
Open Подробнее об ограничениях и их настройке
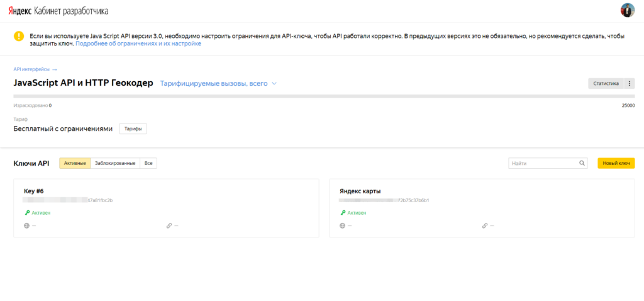[138, 43]
